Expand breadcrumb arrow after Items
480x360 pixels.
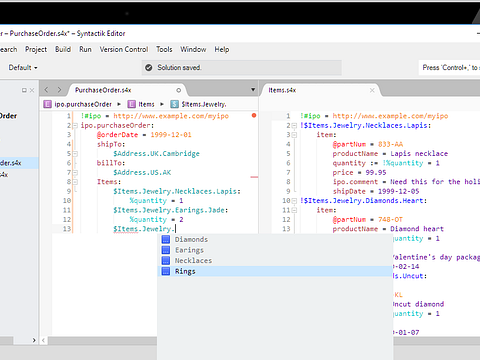tap(162, 104)
